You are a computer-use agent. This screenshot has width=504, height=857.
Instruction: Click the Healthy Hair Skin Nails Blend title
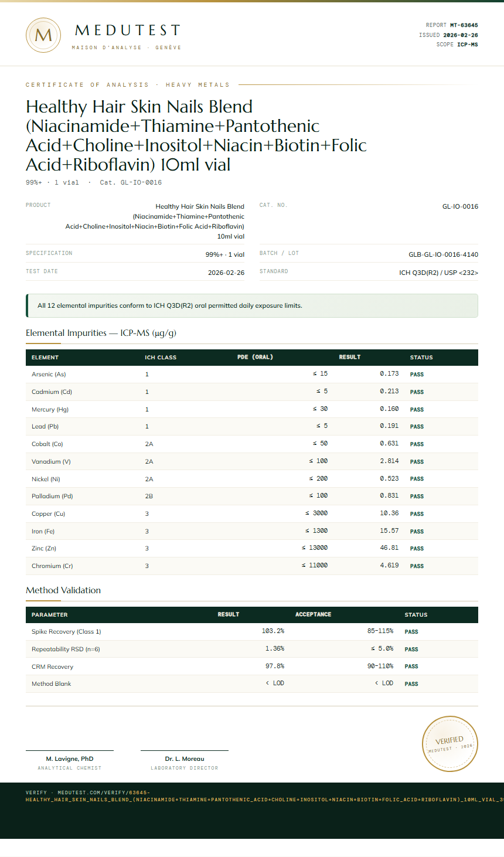coord(196,135)
